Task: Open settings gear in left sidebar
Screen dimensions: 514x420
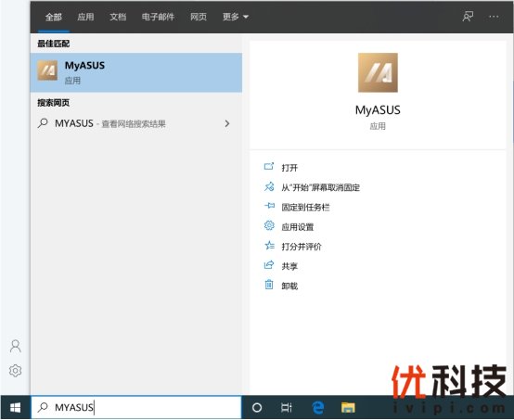Action: 15,371
